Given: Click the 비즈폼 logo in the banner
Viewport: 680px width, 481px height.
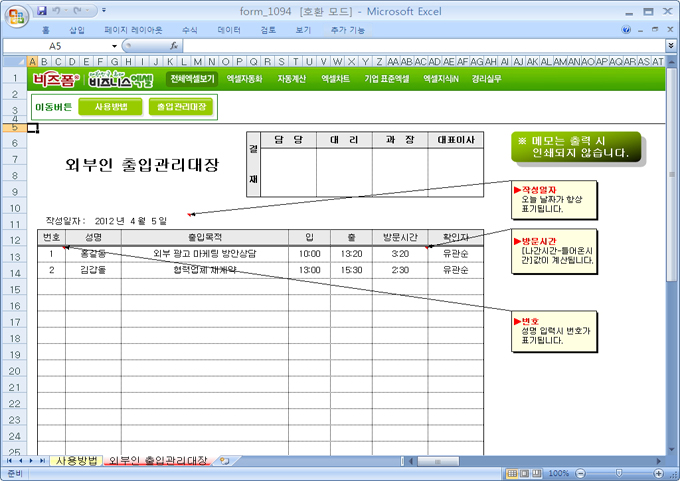Looking at the screenshot, I should (56, 79).
